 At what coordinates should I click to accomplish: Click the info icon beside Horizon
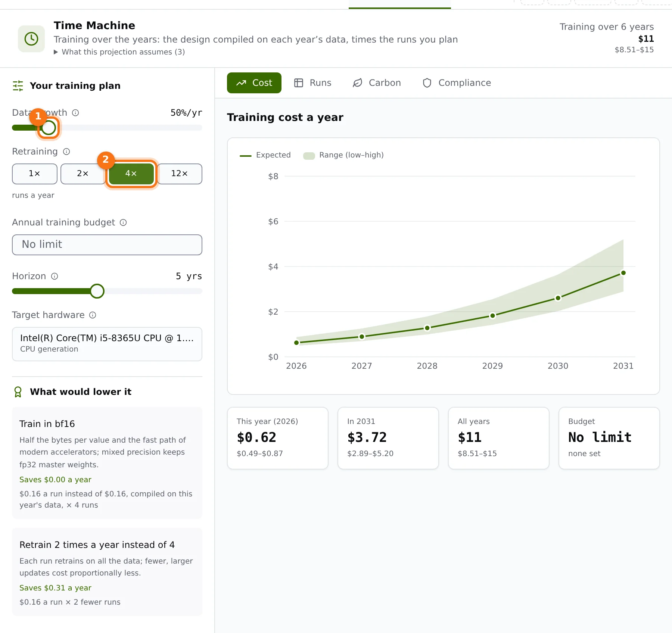tap(55, 276)
